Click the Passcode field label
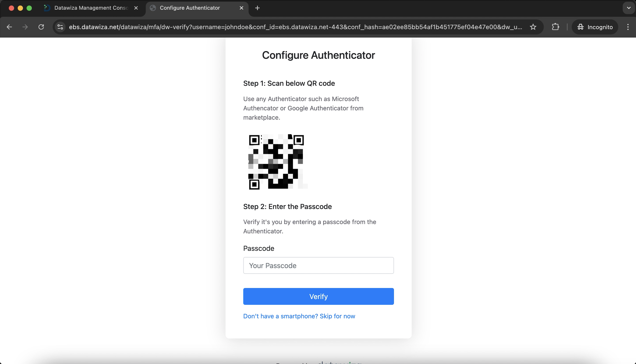 coord(259,248)
